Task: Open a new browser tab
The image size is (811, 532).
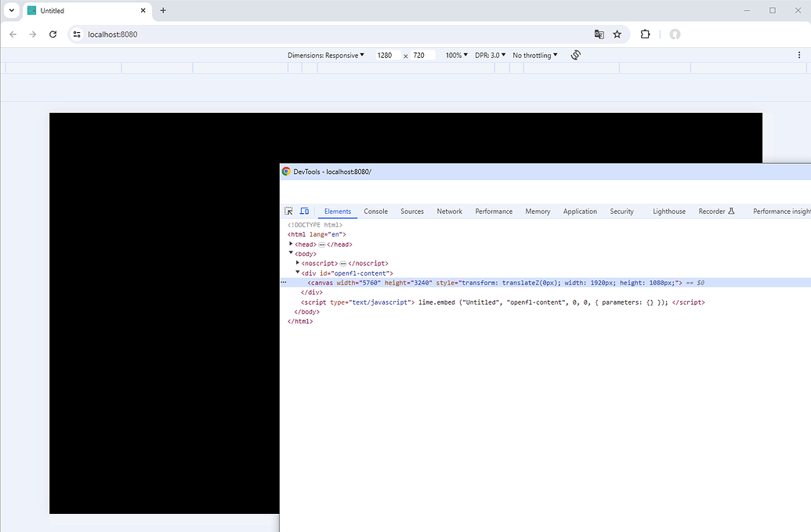Action: pyautogui.click(x=163, y=10)
